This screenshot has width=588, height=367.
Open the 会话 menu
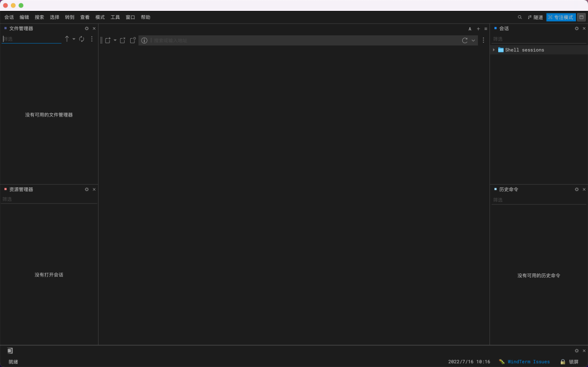(x=9, y=17)
